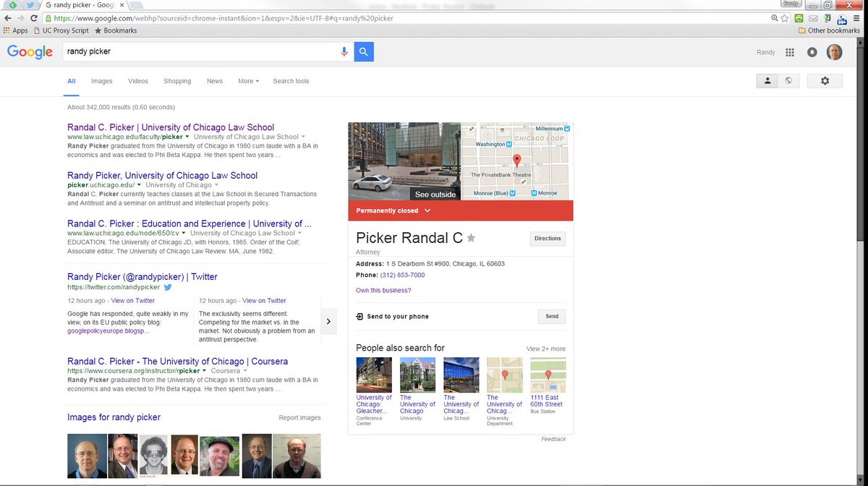The image size is (868, 486).
Task: Open dropdown arrow beside picker.uchicago.edu
Action: point(139,185)
